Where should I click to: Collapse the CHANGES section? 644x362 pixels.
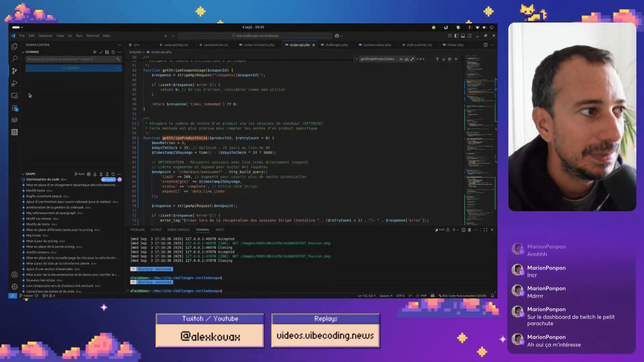23,52
